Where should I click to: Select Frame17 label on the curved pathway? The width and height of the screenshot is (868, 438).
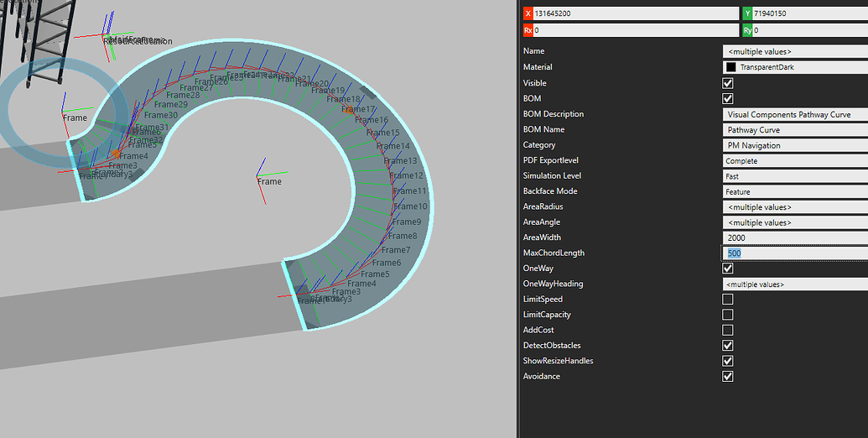click(358, 109)
